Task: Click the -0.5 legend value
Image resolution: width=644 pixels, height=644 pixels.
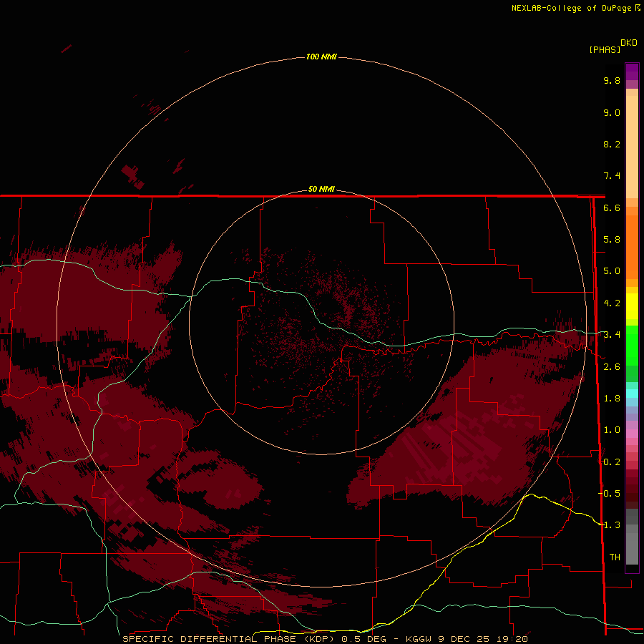Action: coord(609,494)
